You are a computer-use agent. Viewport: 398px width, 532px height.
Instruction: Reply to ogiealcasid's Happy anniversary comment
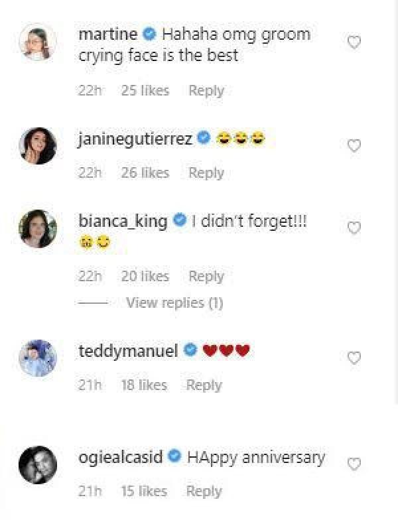[203, 492]
